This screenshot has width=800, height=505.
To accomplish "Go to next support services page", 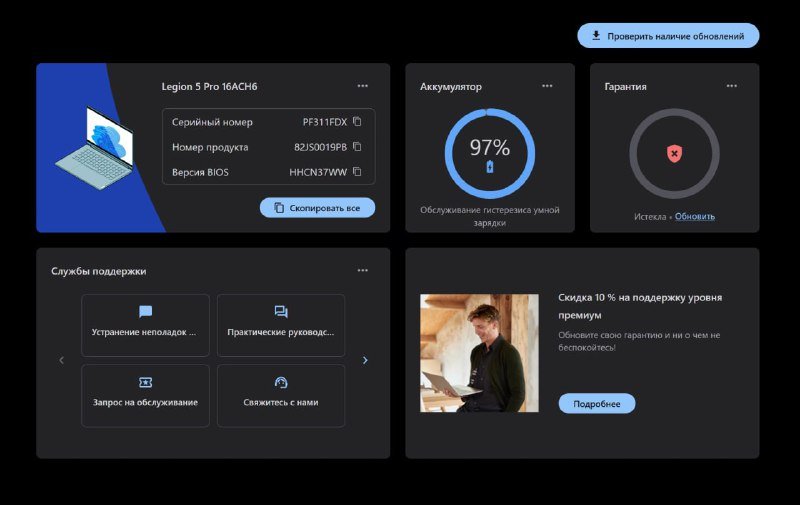I will point(365,360).
